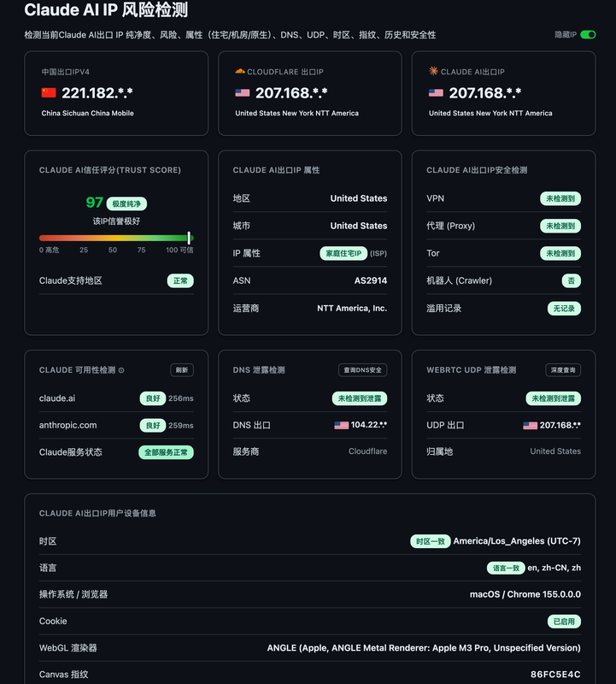Click the claude.ai row label
This screenshot has width=616, height=684.
tap(57, 398)
